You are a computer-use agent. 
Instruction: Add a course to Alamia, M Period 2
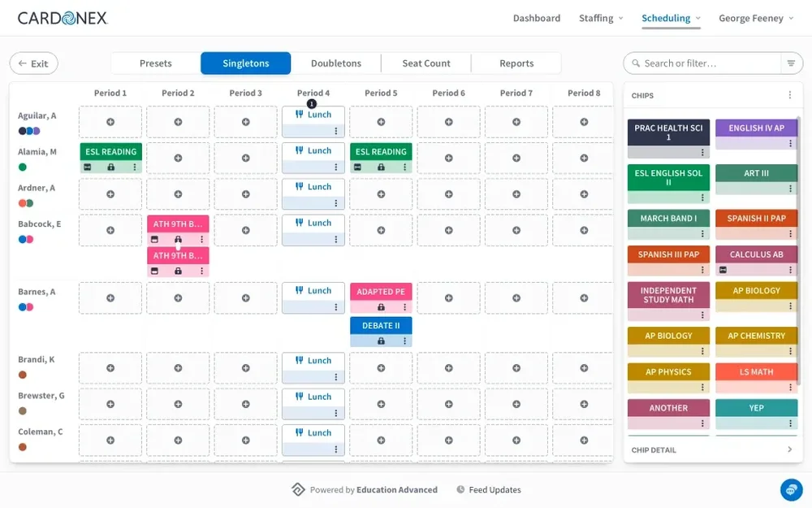[x=178, y=158]
